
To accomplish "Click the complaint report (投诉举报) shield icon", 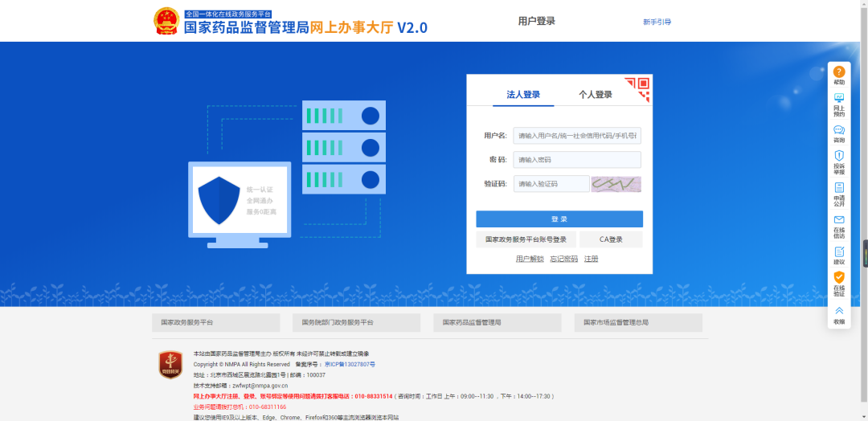I will pyautogui.click(x=839, y=155).
